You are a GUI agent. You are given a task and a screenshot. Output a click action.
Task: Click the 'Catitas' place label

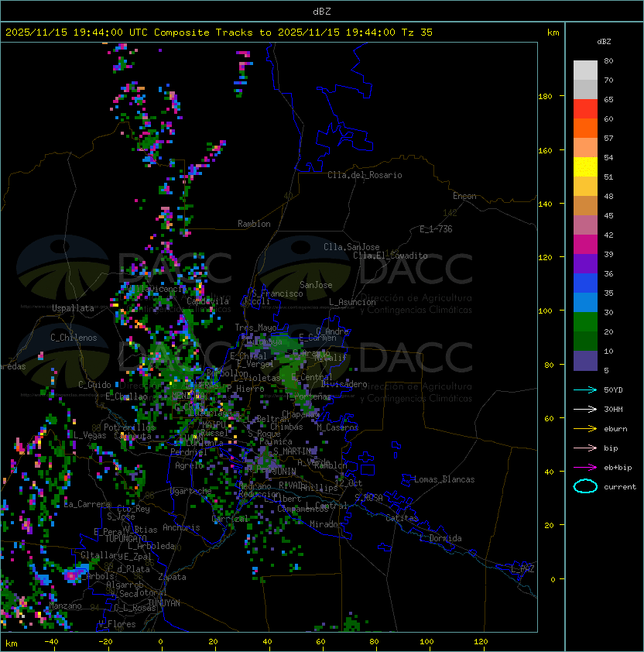(402, 518)
